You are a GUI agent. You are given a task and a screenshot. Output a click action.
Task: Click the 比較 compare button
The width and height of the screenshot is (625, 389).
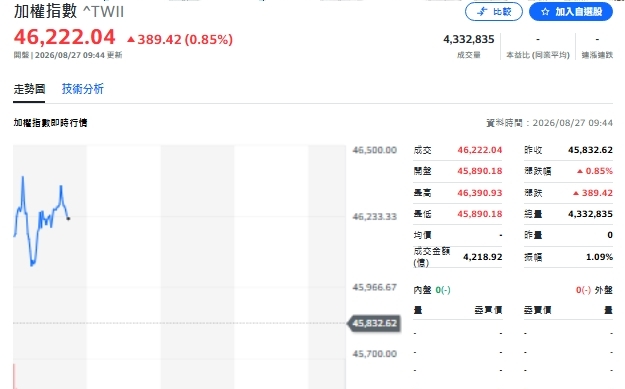click(493, 12)
